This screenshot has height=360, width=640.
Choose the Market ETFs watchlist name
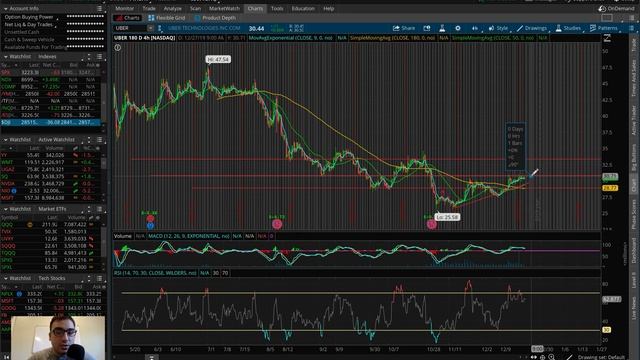[52, 209]
